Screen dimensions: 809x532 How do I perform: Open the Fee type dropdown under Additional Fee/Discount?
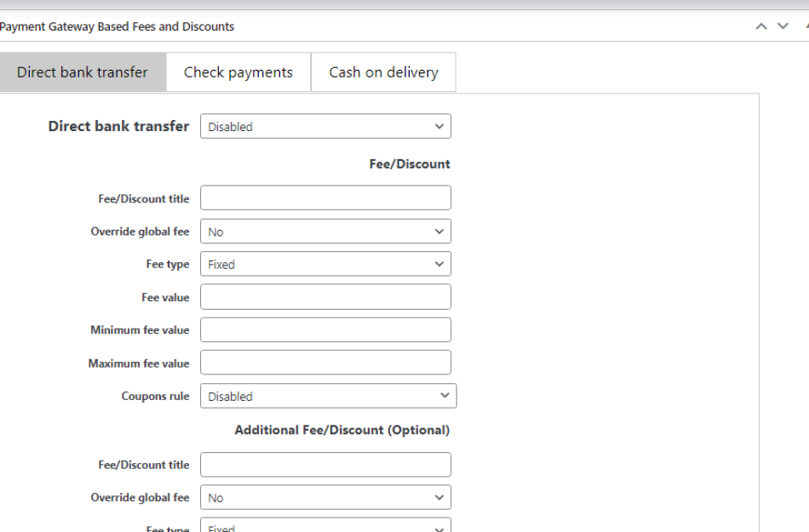click(x=326, y=527)
